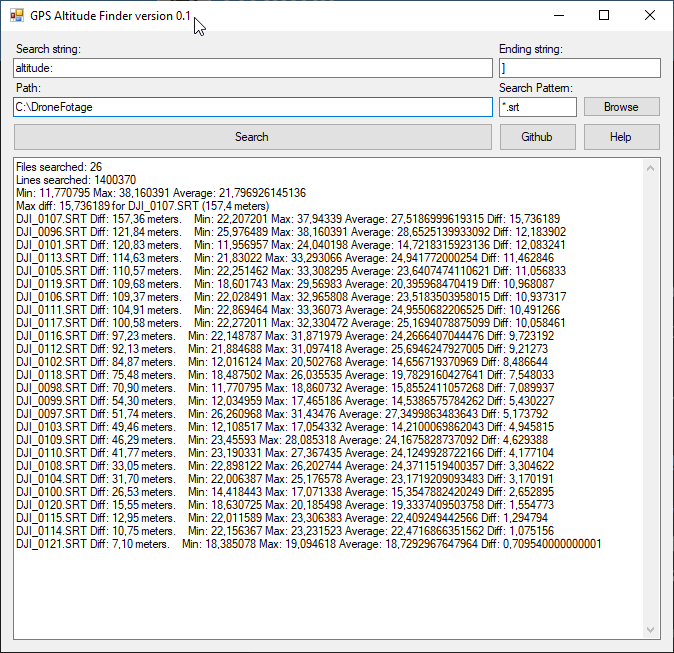Image resolution: width=674 pixels, height=653 pixels.
Task: Minimize the GPS Altitude Finder window
Action: (x=559, y=15)
